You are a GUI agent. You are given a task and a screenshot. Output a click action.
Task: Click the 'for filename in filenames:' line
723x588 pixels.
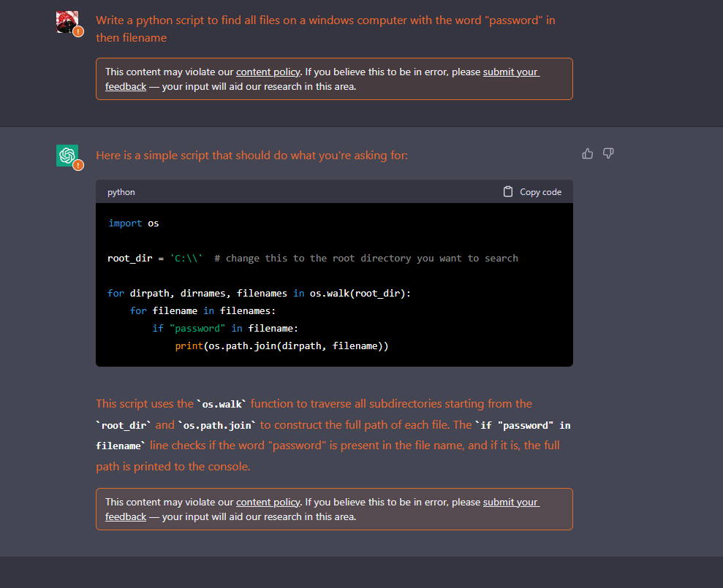[203, 310]
